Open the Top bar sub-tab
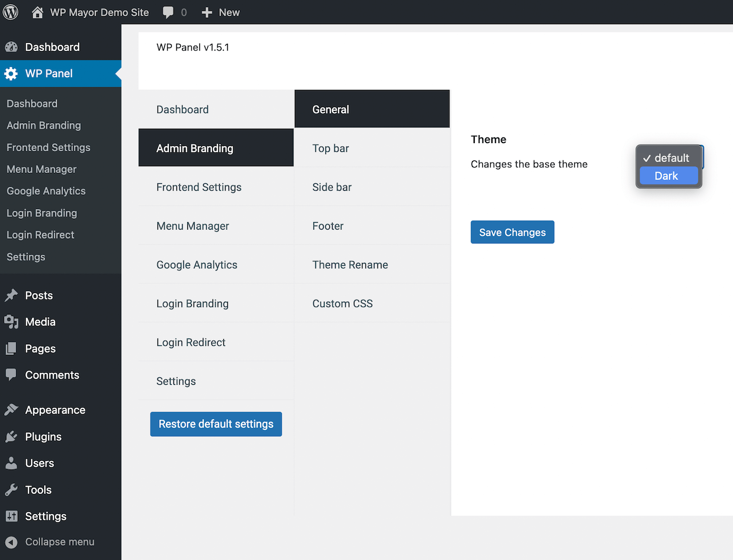Screen dimensions: 733x560 372,148
